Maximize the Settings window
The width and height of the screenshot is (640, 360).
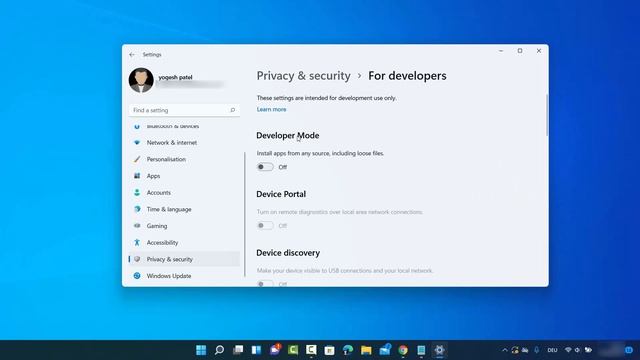click(x=520, y=51)
